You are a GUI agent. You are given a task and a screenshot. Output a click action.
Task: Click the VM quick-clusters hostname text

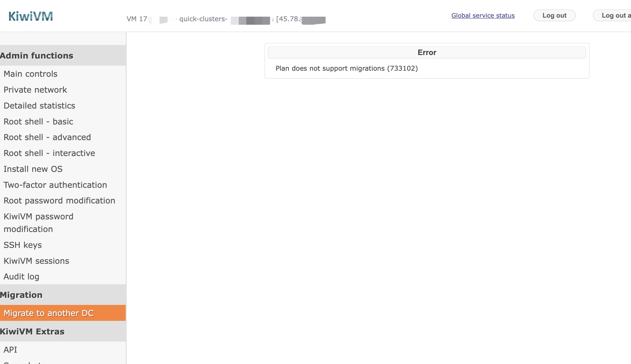coord(203,19)
